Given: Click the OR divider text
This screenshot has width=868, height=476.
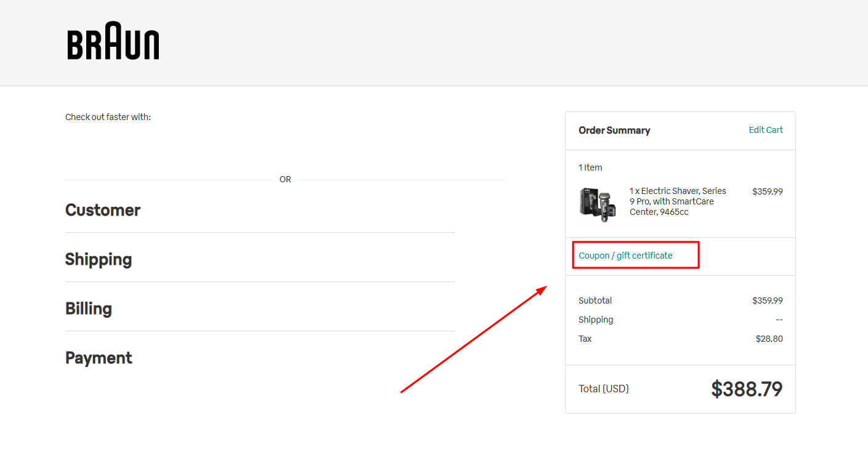Looking at the screenshot, I should [x=285, y=180].
